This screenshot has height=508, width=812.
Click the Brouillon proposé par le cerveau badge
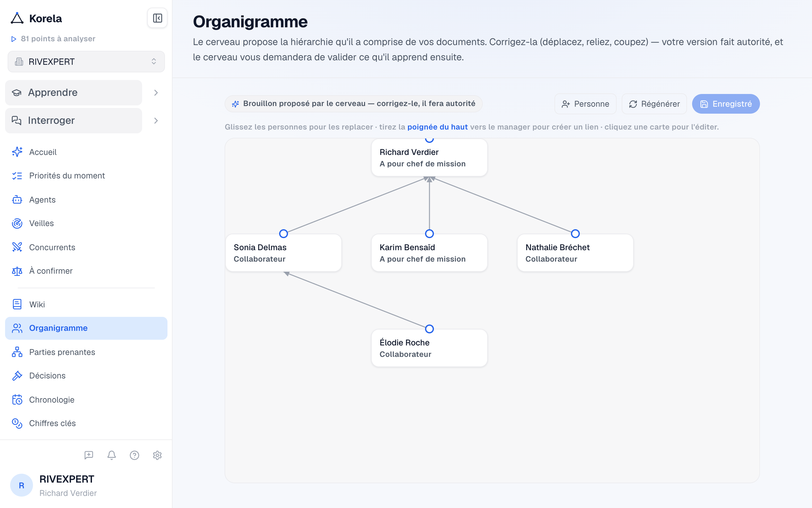[354, 104]
